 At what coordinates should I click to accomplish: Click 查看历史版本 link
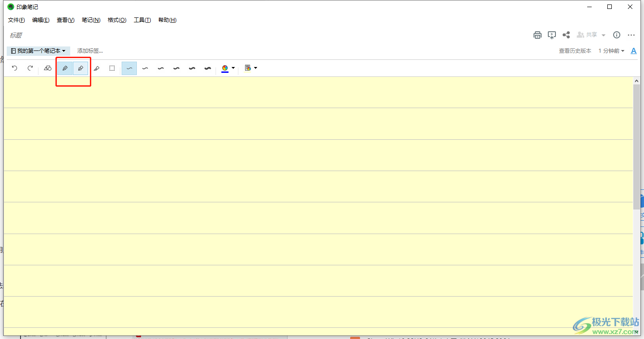575,51
